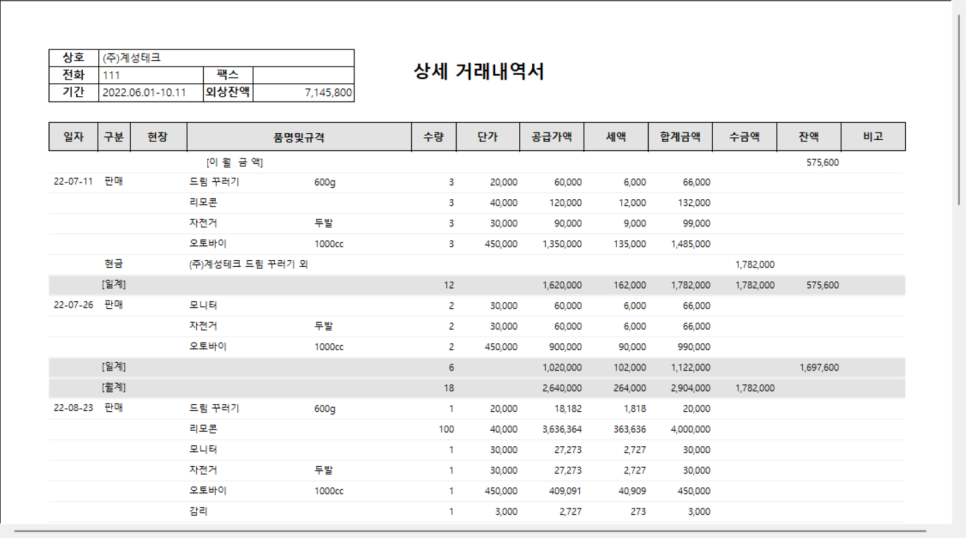Click the 비고 column header
This screenshot has width=966, height=538.
(873, 137)
